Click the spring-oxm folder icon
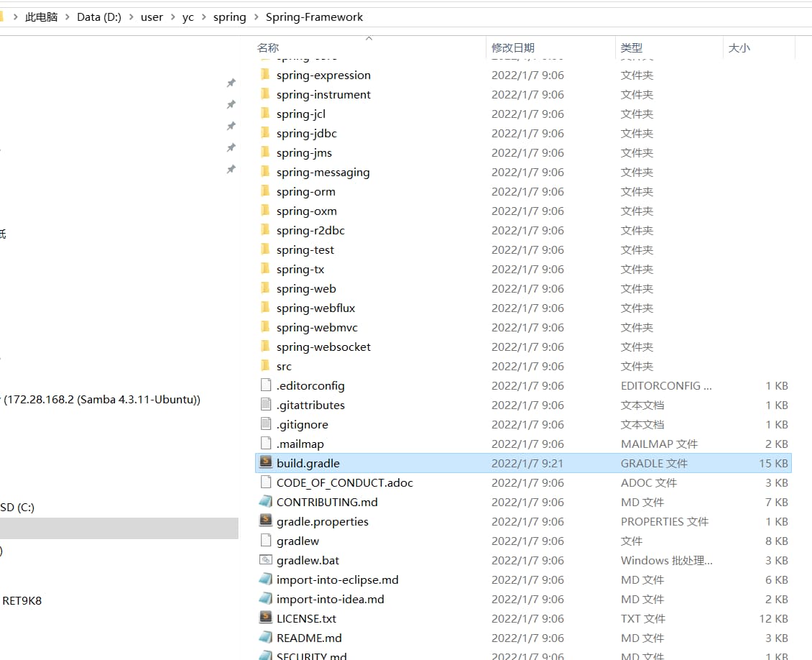Viewport: 812px width, 660px height. click(265, 211)
